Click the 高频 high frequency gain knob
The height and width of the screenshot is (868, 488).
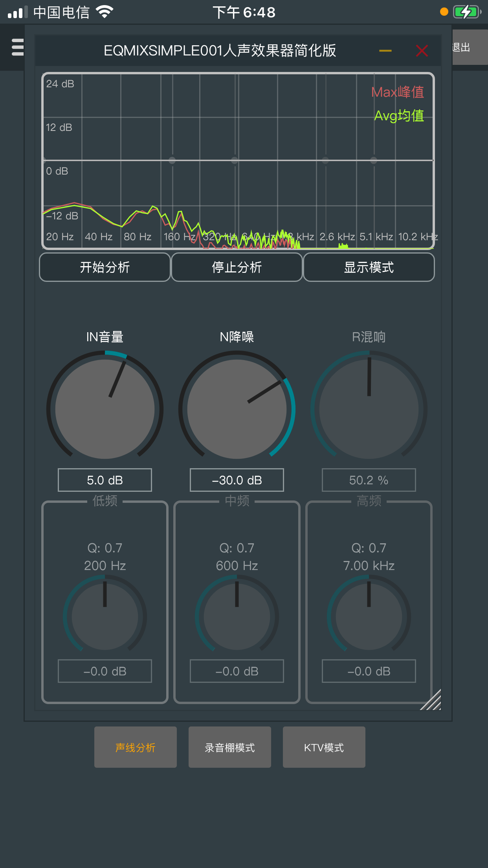[369, 616]
